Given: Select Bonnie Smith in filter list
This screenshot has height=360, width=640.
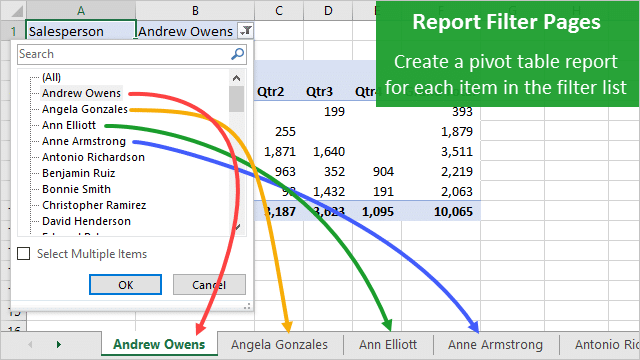Looking at the screenshot, I should click(x=76, y=189).
